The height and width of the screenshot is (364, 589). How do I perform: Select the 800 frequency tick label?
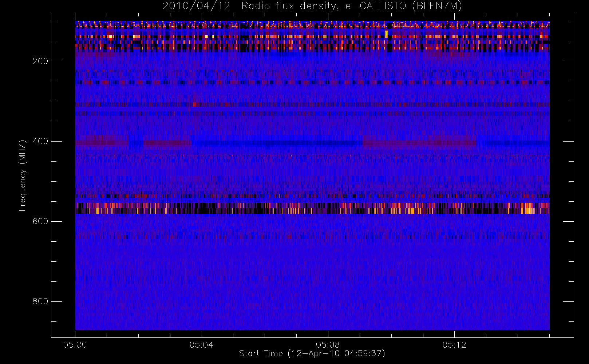point(40,301)
